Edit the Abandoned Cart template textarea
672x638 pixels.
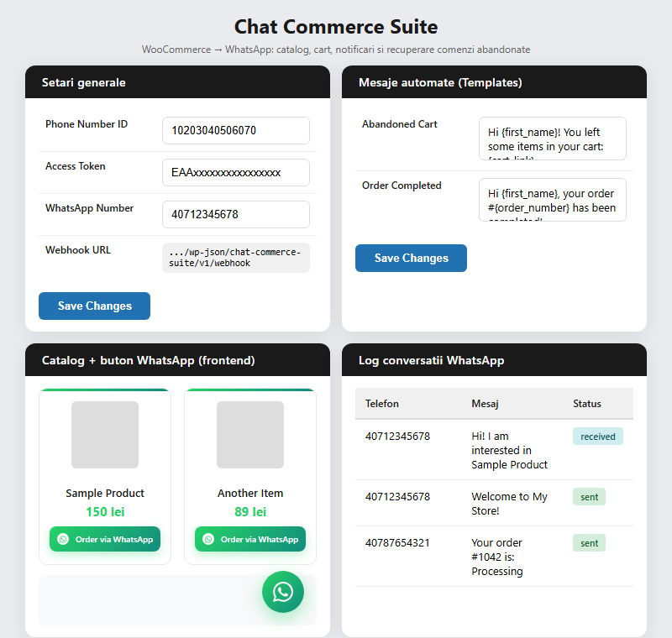pos(553,139)
